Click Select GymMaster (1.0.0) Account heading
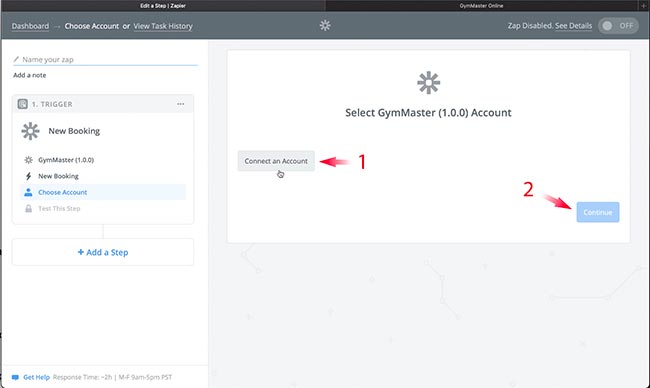The image size is (650, 388). click(428, 113)
